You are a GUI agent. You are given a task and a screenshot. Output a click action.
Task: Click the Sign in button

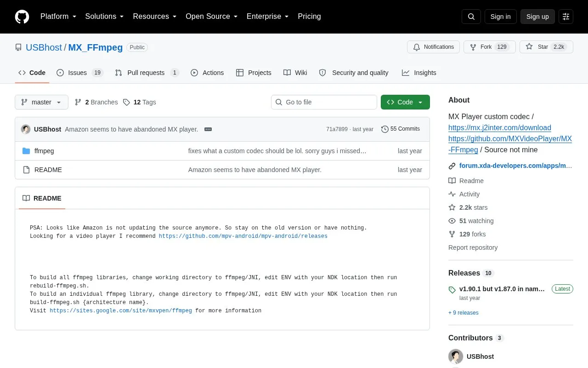(x=500, y=17)
